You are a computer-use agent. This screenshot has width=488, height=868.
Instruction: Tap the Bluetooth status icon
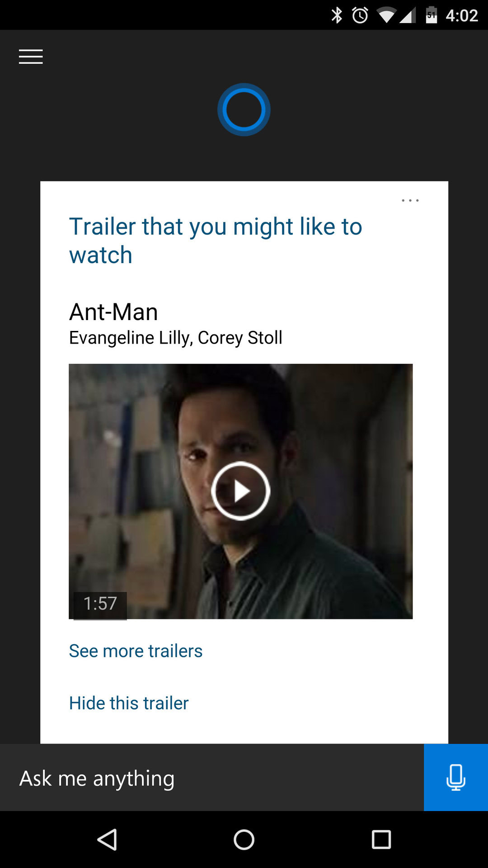coord(337,15)
